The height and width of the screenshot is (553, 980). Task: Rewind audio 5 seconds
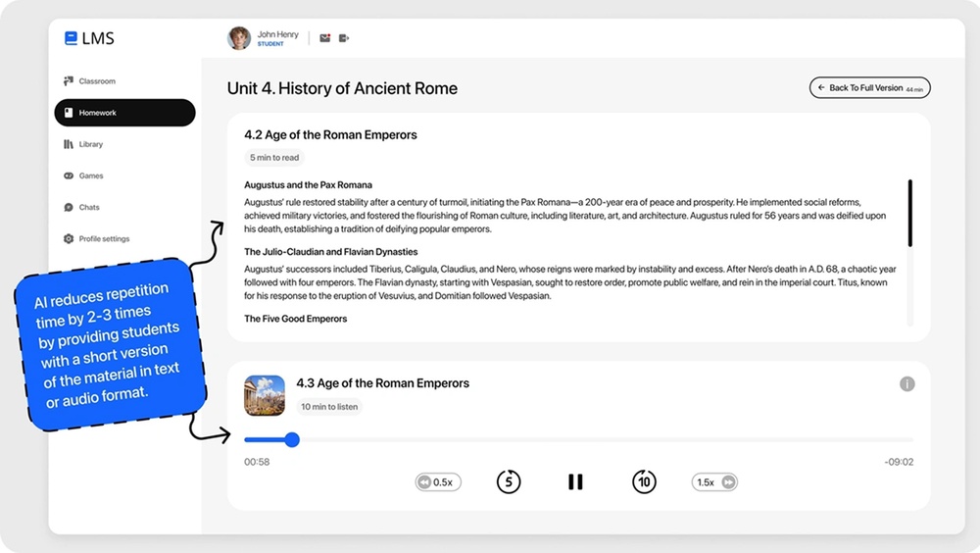pyautogui.click(x=508, y=481)
